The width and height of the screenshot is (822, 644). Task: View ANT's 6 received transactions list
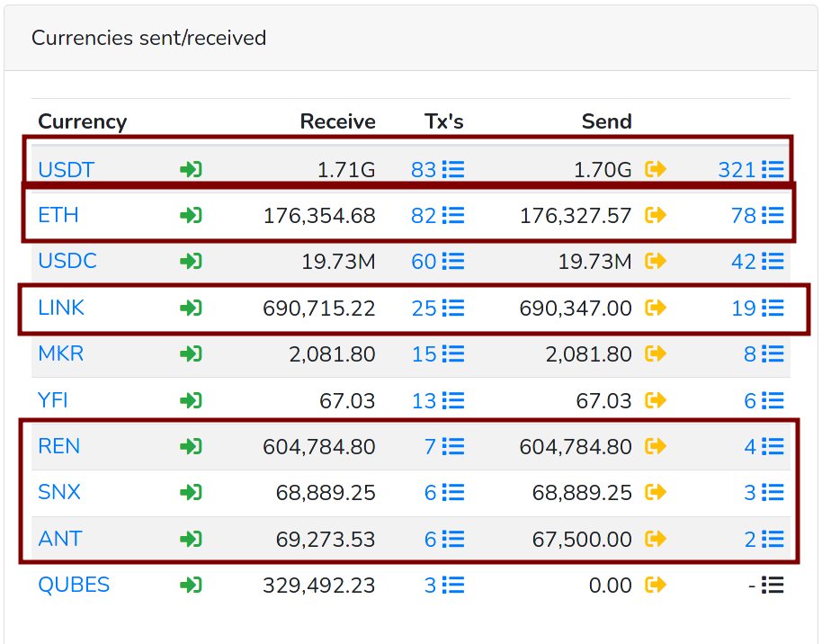(444, 539)
